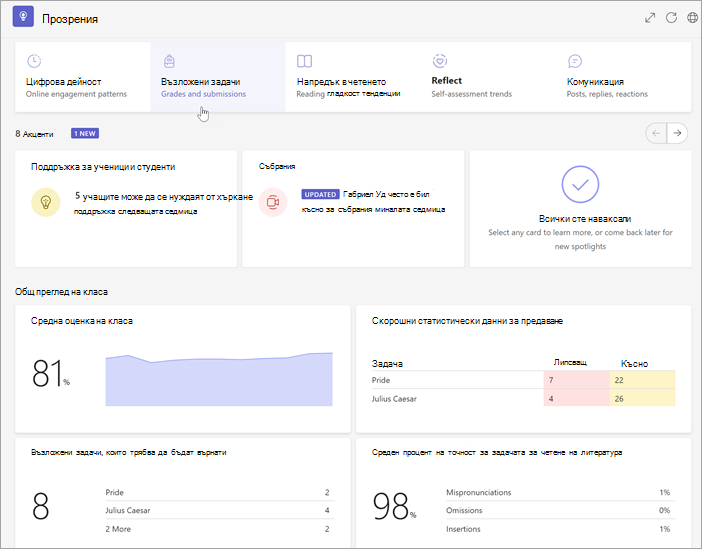702x549 pixels.
Task: Click the 8 assignments to return number
Action: click(41, 506)
